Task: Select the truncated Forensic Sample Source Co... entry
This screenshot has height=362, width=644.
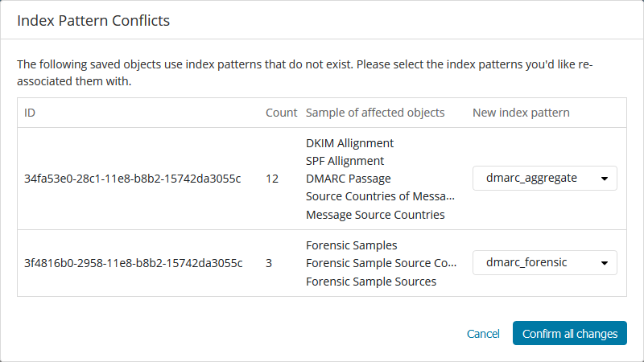Action: pyautogui.click(x=381, y=263)
